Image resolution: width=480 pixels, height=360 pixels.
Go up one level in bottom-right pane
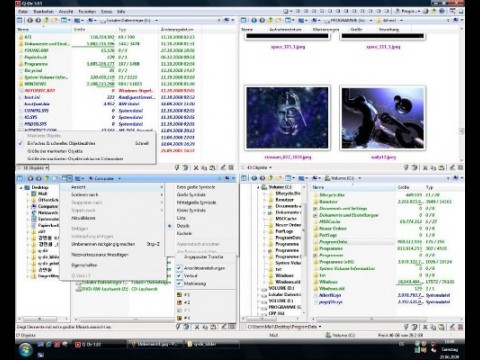point(270,178)
